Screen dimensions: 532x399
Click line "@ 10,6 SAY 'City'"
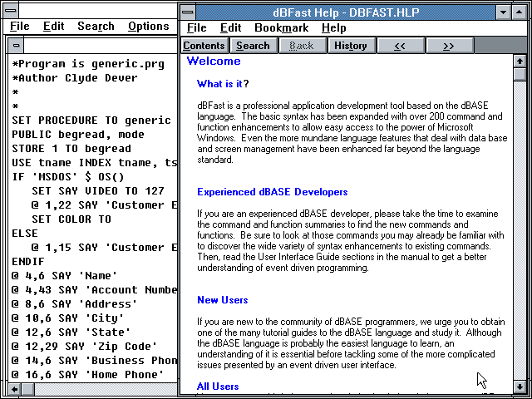[x=68, y=318]
